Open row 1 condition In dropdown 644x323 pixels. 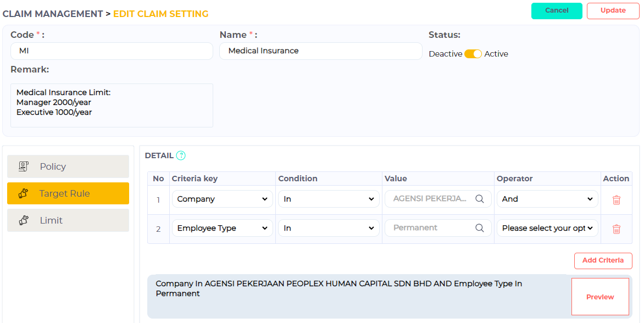tap(329, 199)
